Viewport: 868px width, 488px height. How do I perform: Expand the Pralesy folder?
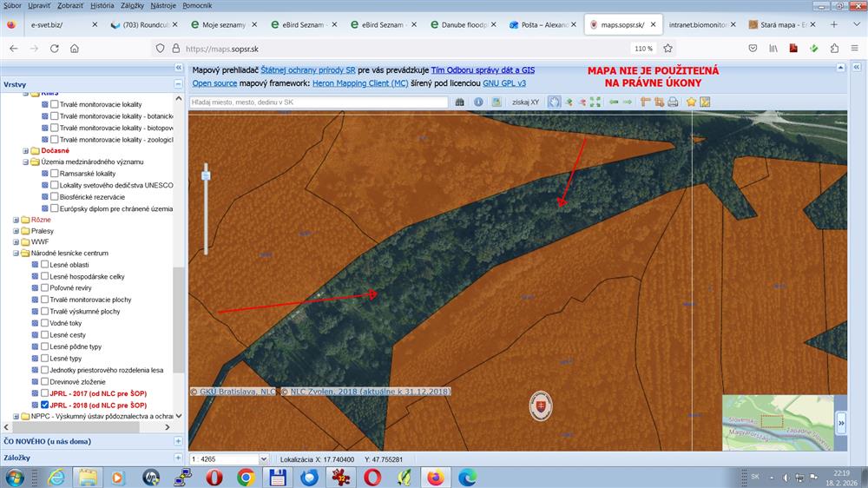16,231
